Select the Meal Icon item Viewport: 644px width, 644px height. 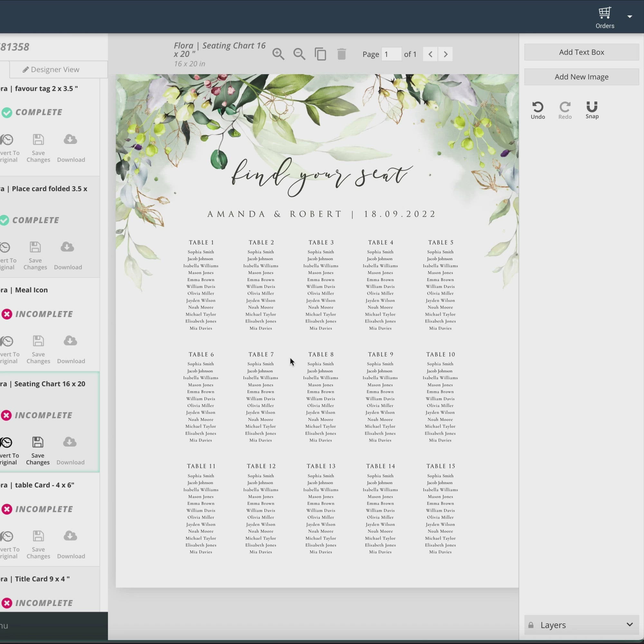pyautogui.click(x=24, y=290)
